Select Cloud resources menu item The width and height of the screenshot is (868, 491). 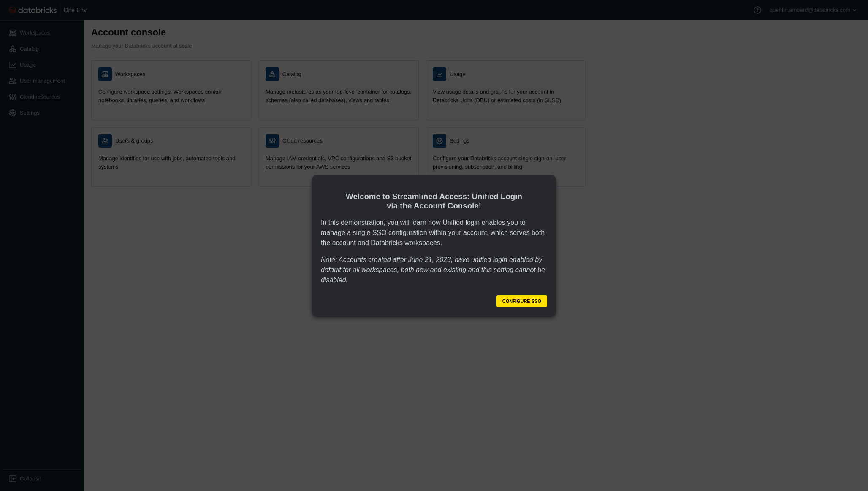click(40, 97)
